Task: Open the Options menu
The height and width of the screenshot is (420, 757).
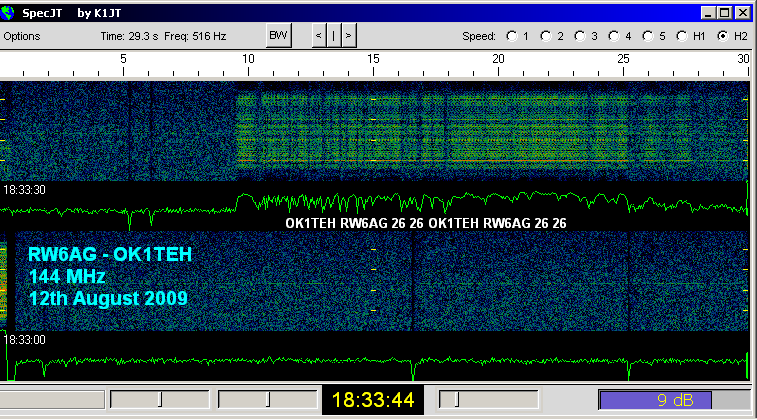Action: click(22, 36)
